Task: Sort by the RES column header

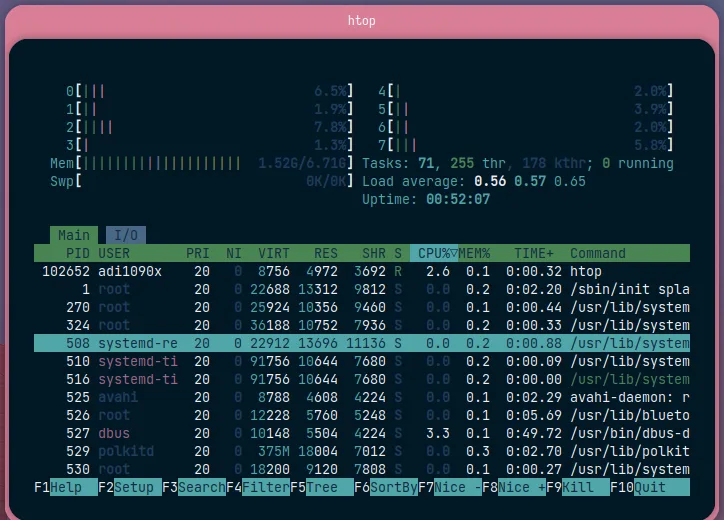Action: tap(326, 253)
